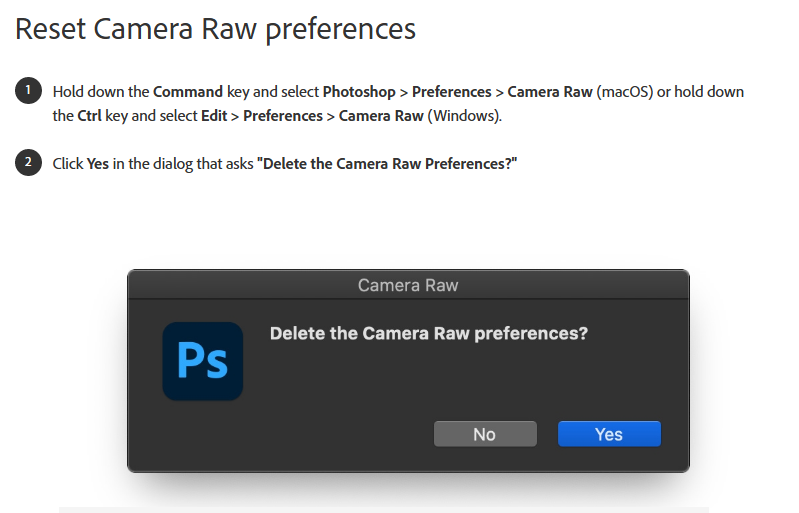Viewport: 799px width, 513px height.
Task: Click the bold Ctrl key text
Action: (89, 116)
